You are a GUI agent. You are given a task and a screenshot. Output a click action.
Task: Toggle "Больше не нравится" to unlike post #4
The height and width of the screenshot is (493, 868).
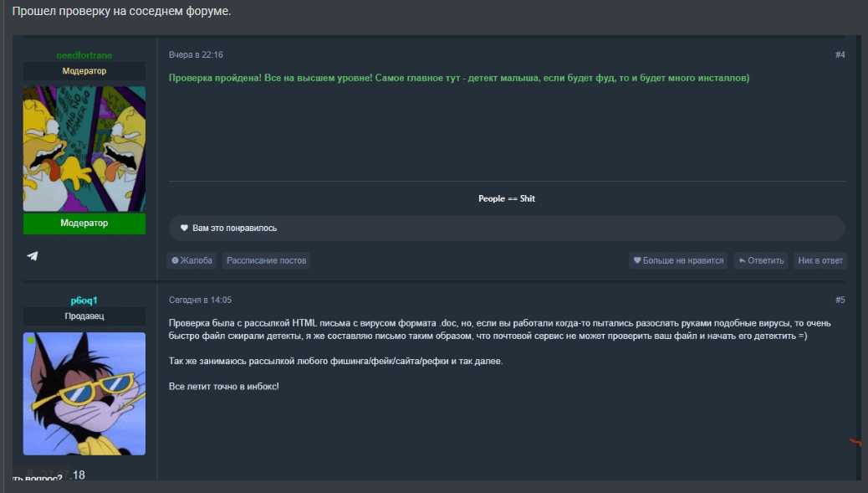pos(678,260)
